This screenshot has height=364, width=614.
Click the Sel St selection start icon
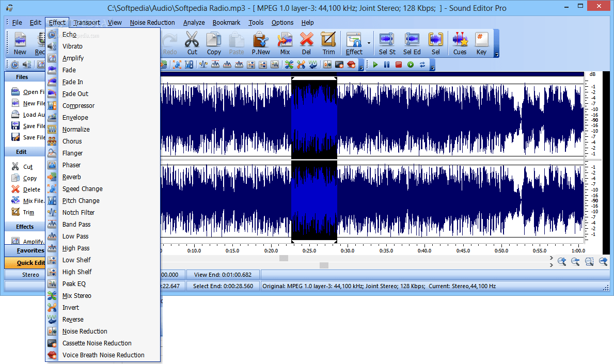387,43
